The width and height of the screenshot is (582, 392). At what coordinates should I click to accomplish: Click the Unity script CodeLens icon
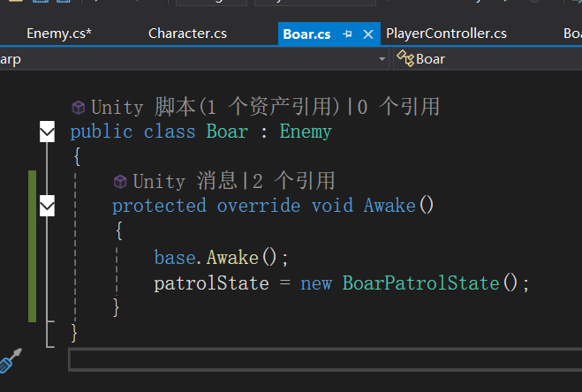pos(78,108)
